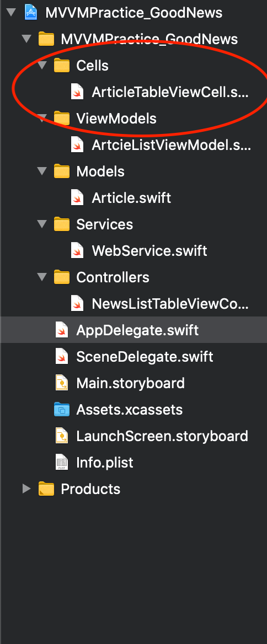Image resolution: width=267 pixels, height=644 pixels.
Task: Collapse the Services group triangle
Action: (x=42, y=224)
